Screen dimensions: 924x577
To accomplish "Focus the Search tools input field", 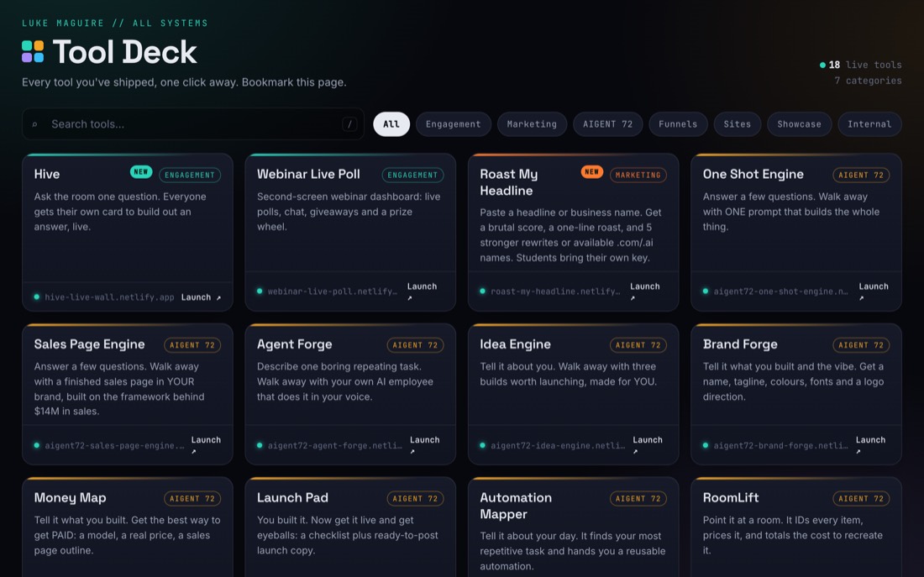I will click(x=192, y=123).
